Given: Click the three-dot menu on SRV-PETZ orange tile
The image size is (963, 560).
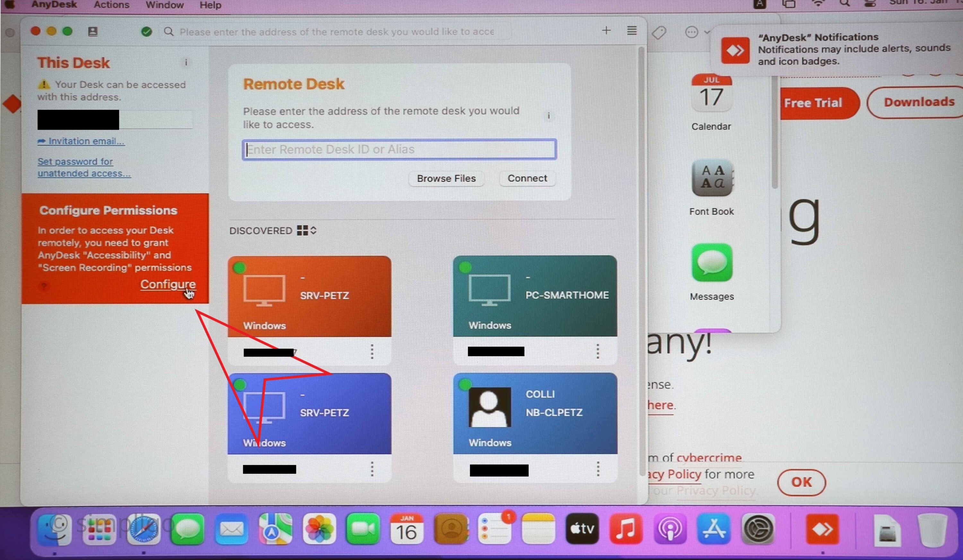Looking at the screenshot, I should [x=371, y=351].
